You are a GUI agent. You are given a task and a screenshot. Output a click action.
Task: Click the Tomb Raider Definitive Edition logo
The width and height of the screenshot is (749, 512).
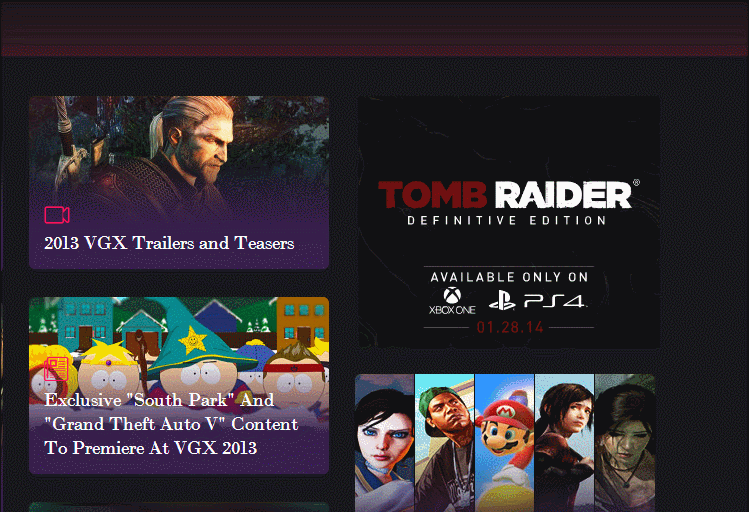[509, 202]
